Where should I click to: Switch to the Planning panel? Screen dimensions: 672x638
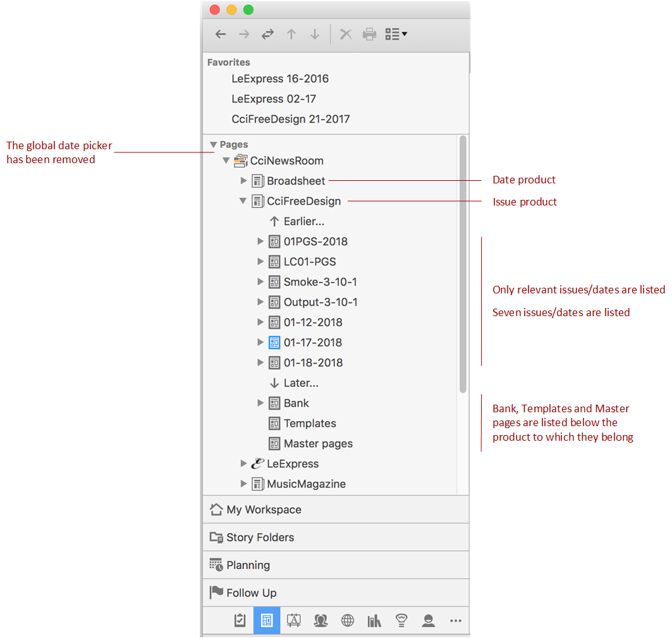tap(248, 565)
